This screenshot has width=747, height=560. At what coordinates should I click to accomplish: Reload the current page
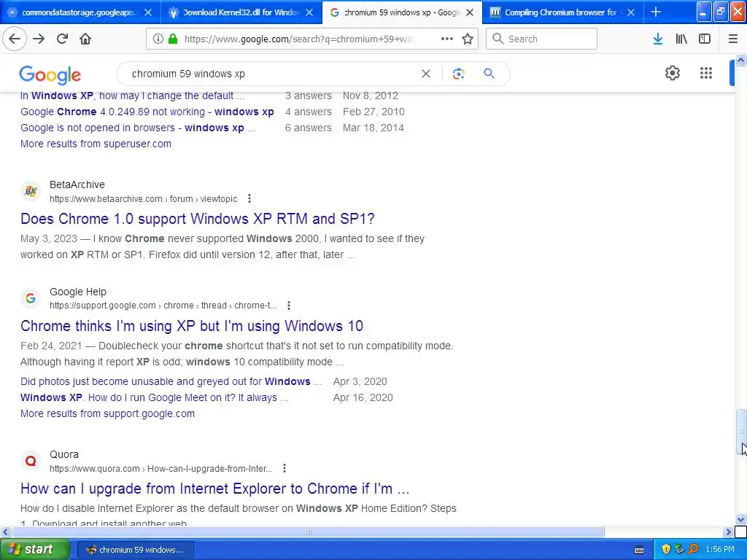62,39
